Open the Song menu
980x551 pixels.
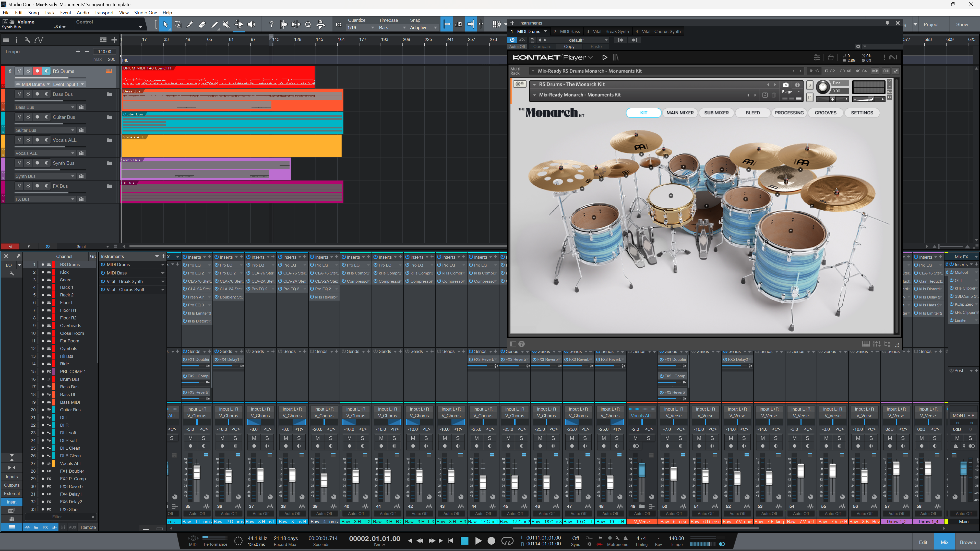[33, 13]
